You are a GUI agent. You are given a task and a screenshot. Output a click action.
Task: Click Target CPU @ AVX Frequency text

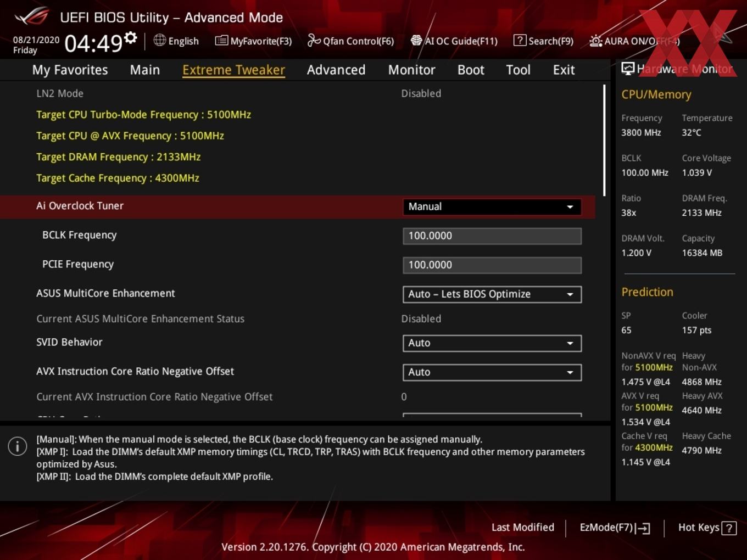tap(130, 136)
